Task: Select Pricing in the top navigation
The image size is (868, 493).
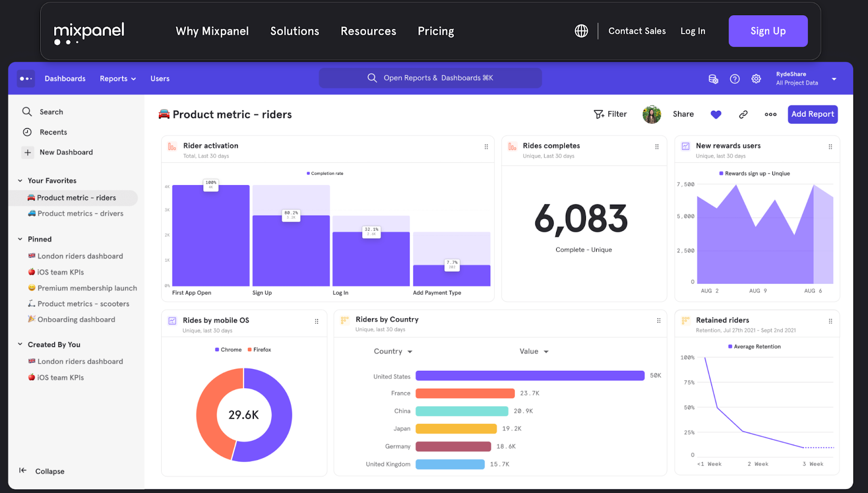Action: pyautogui.click(x=436, y=31)
